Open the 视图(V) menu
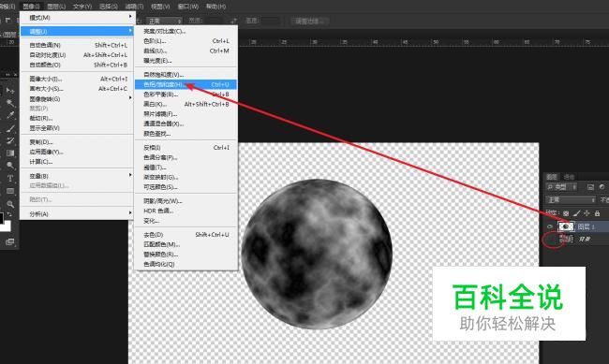This screenshot has width=609, height=364. 160,7
